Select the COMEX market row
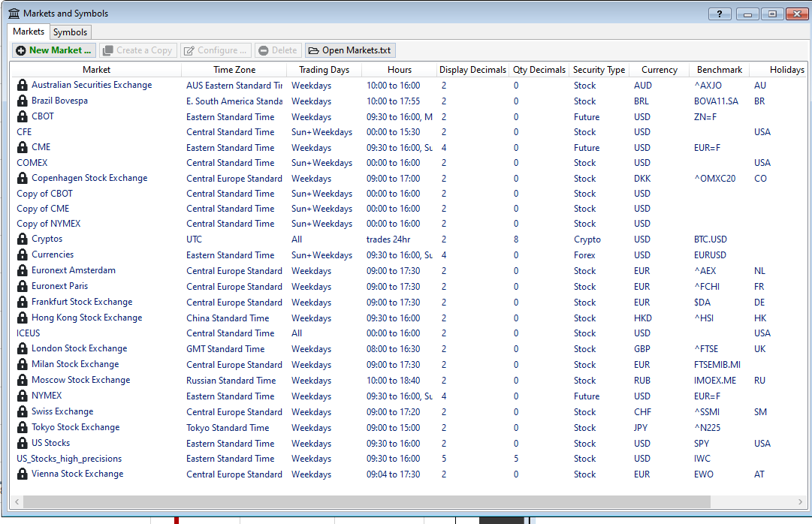 click(408, 163)
